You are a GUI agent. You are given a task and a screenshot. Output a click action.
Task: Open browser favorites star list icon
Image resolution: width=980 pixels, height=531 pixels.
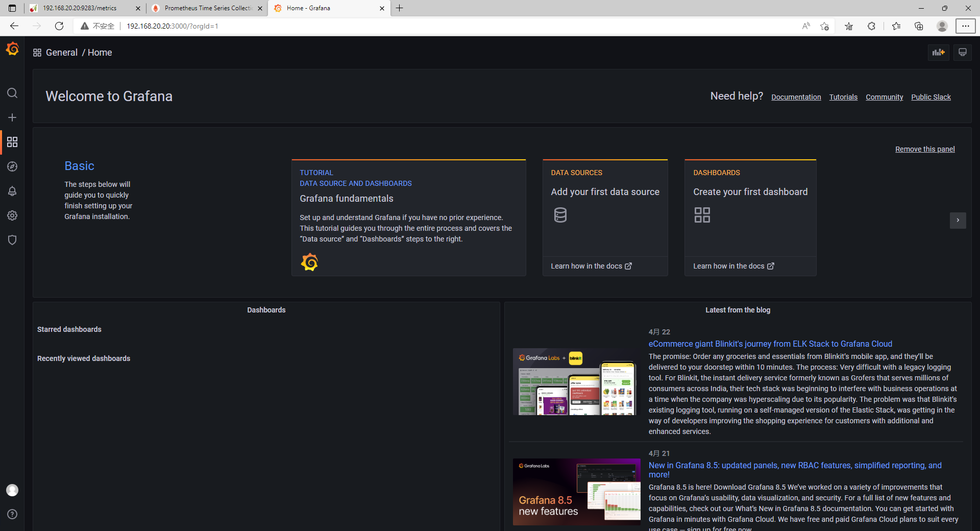[896, 26]
